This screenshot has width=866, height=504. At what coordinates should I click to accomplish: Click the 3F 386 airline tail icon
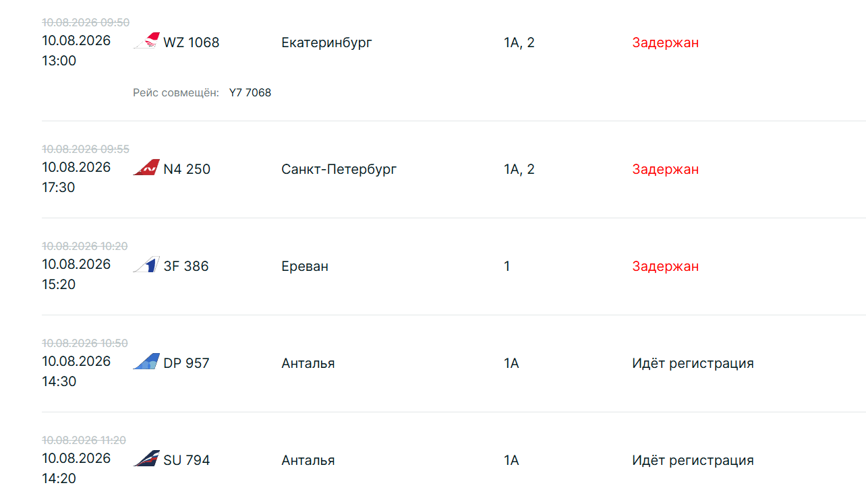146,264
